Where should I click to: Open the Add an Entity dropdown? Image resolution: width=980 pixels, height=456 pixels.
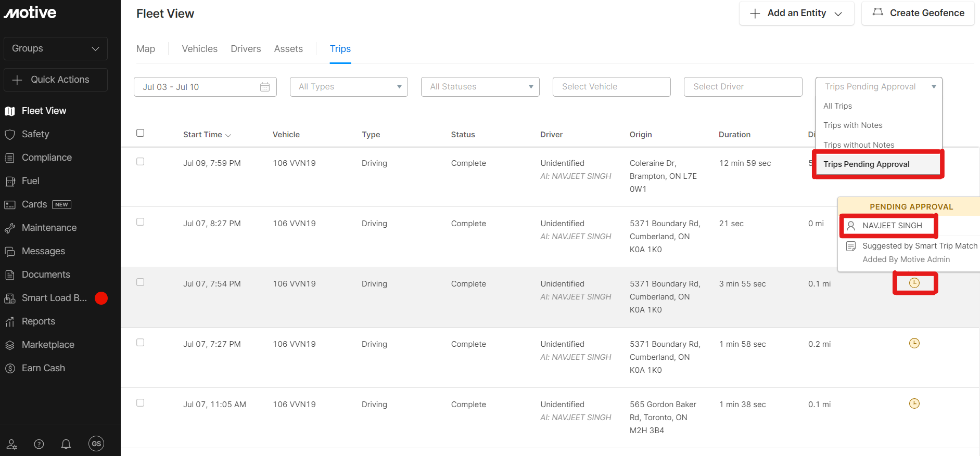tap(797, 13)
